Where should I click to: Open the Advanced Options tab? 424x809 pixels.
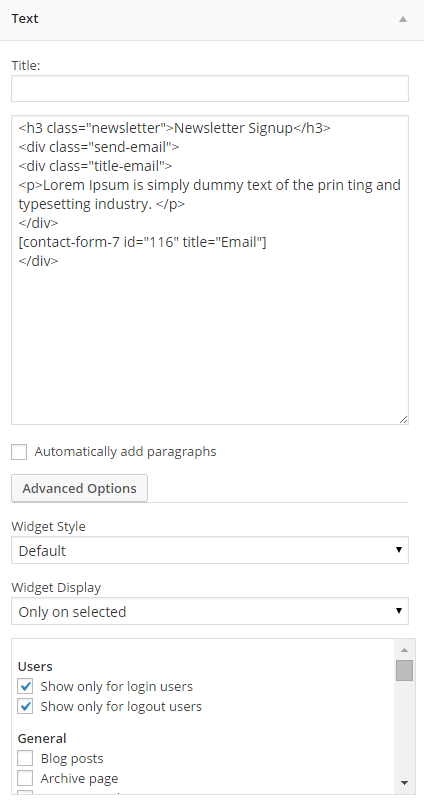[x=79, y=488]
